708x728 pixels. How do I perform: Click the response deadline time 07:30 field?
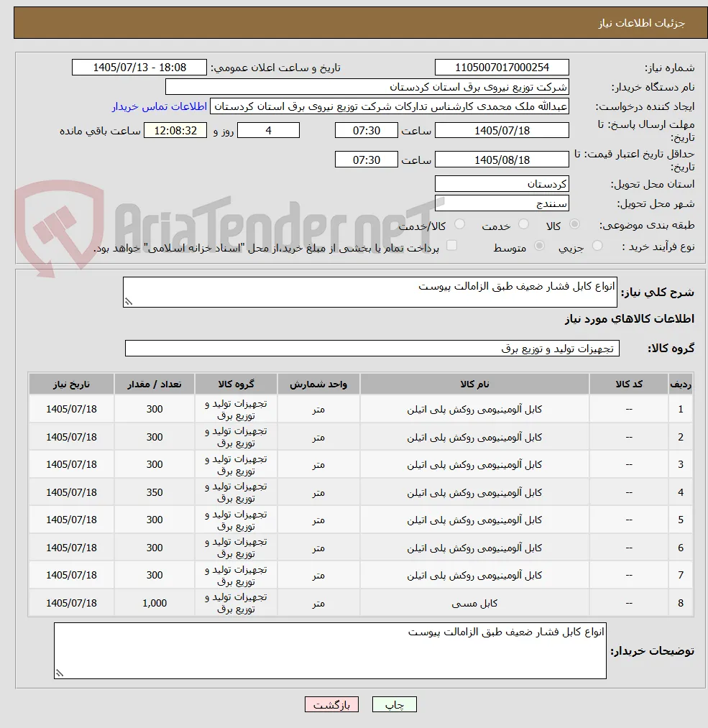367,131
